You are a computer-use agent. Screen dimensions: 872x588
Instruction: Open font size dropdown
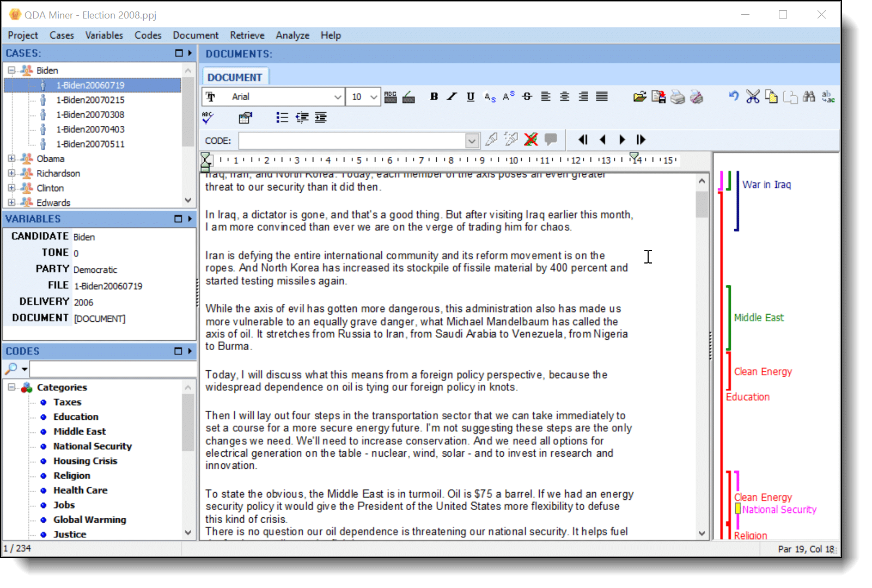point(374,97)
